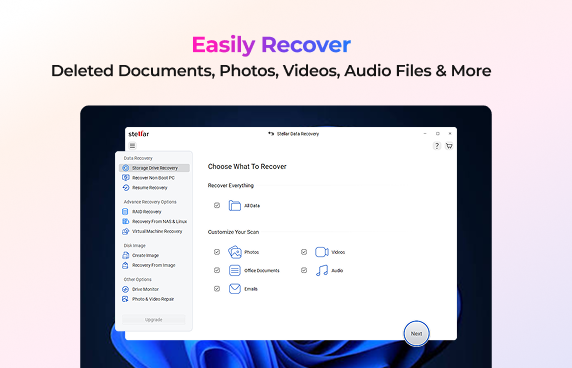Click the title bar app icon

(x=271, y=134)
